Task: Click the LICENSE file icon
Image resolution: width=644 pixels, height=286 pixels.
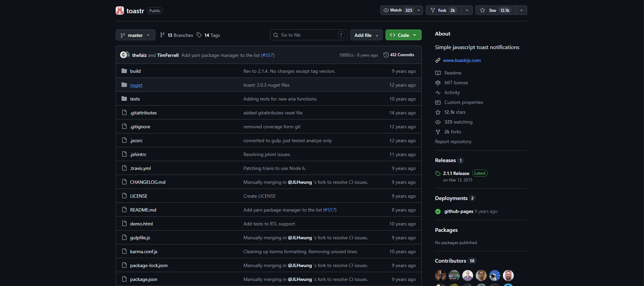Action: 124,196
